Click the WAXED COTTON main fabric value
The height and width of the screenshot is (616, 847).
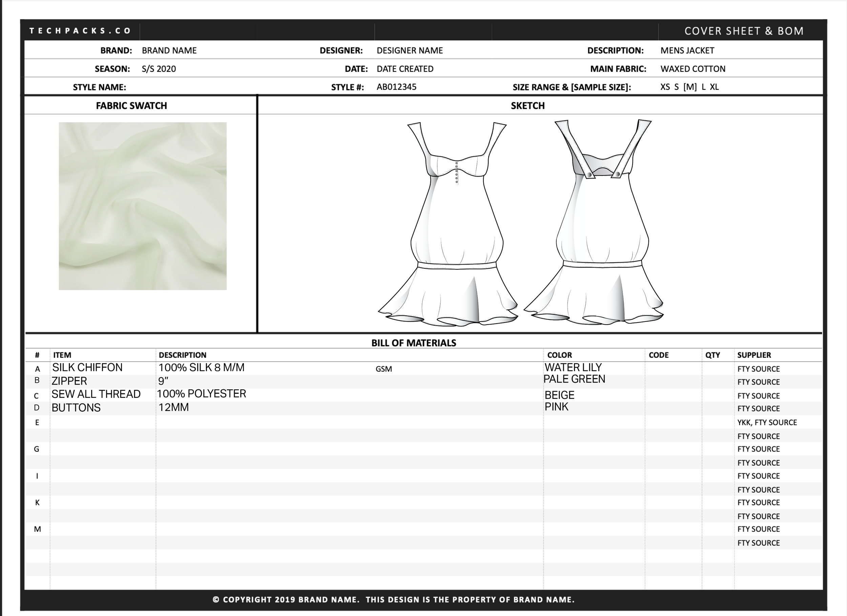(693, 69)
